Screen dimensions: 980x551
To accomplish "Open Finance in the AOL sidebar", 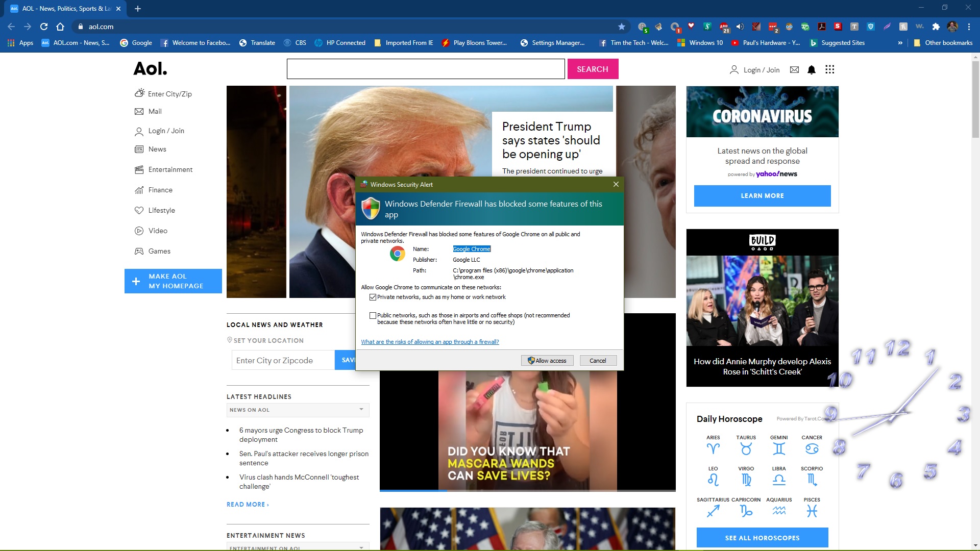I will point(153,190).
